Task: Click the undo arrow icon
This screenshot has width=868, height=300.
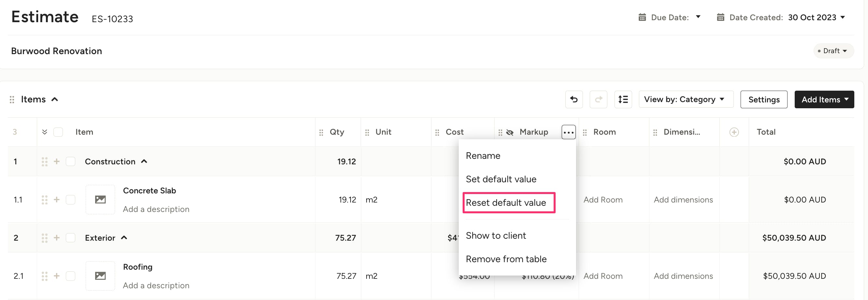Action: pyautogui.click(x=573, y=99)
